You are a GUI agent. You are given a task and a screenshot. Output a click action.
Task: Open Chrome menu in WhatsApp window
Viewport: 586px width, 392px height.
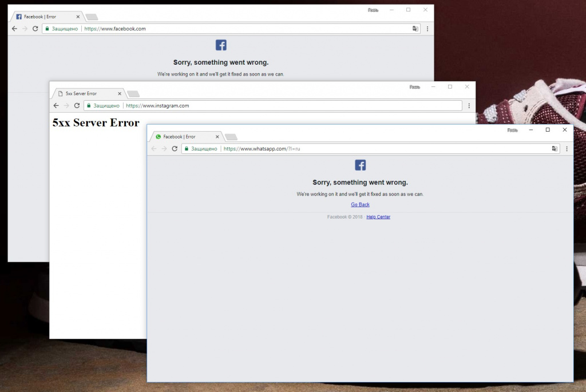[567, 149]
